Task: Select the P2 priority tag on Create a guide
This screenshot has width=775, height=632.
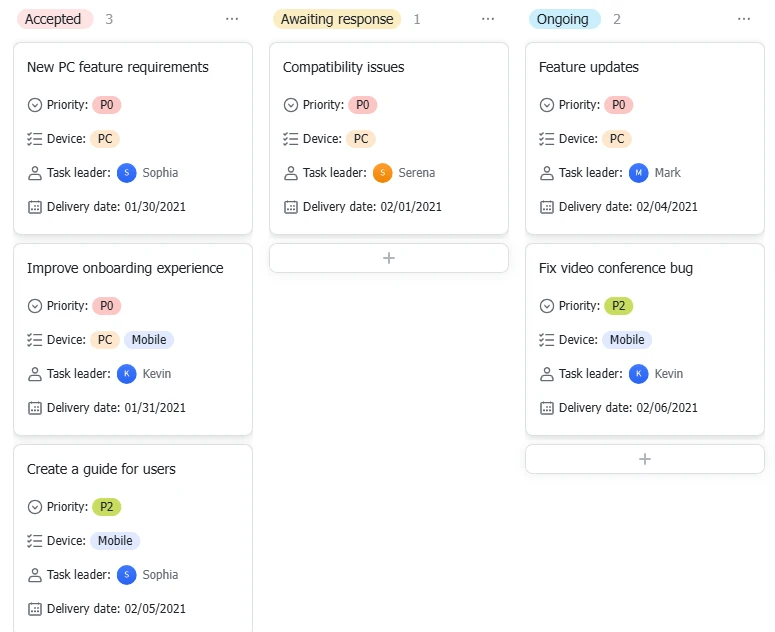Action: pyautogui.click(x=107, y=507)
